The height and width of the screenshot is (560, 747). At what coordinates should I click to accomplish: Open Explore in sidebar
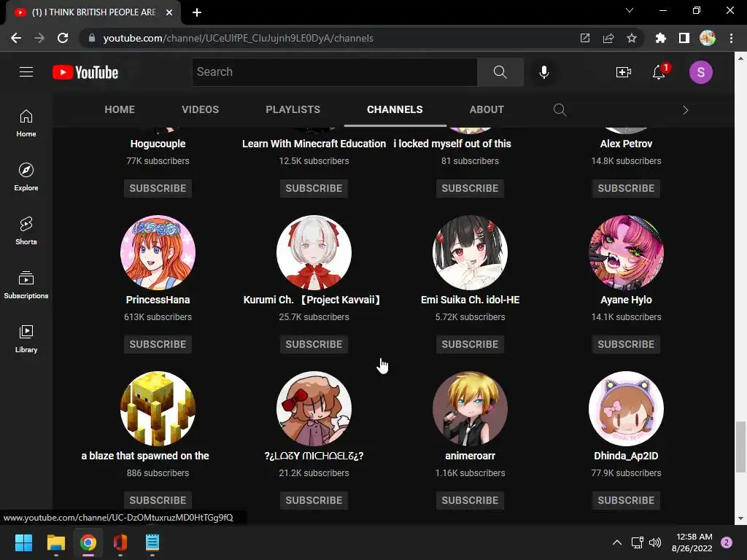26,176
